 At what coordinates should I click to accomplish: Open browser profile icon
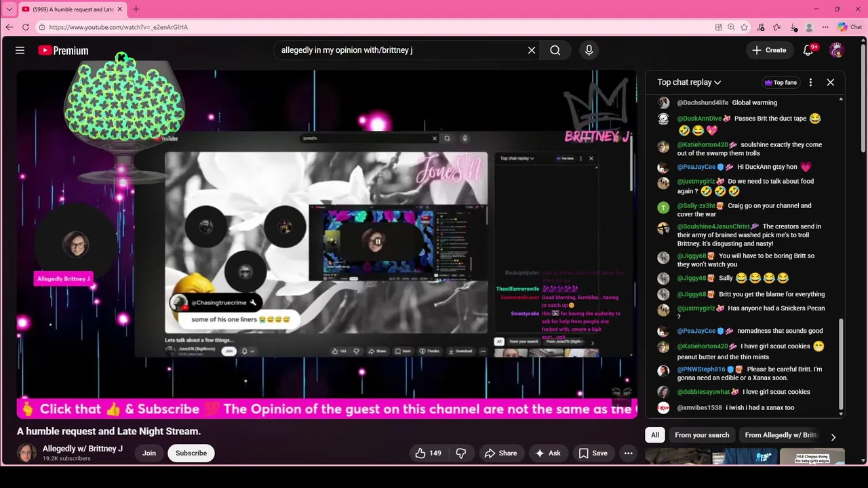[809, 27]
